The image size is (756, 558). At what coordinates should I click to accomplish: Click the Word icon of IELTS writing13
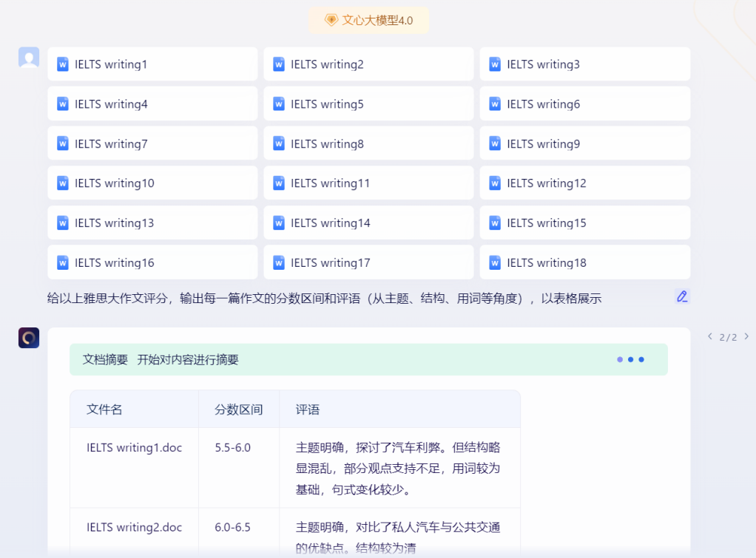coord(63,223)
